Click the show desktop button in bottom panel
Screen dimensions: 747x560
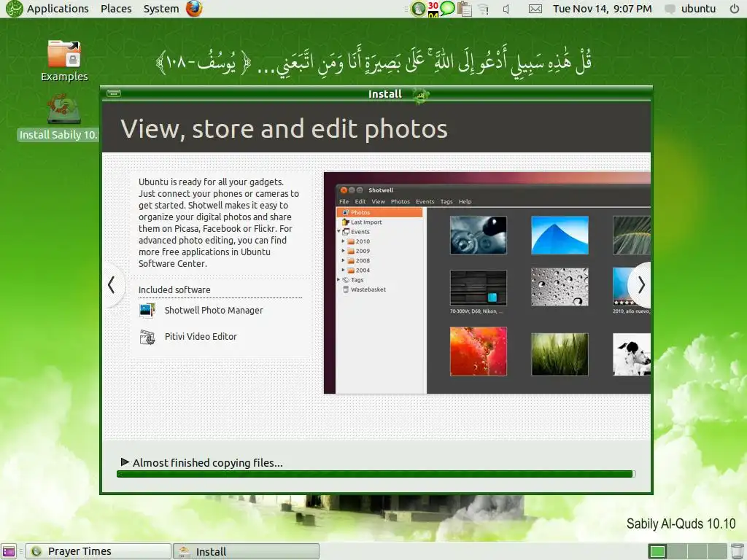(9, 551)
